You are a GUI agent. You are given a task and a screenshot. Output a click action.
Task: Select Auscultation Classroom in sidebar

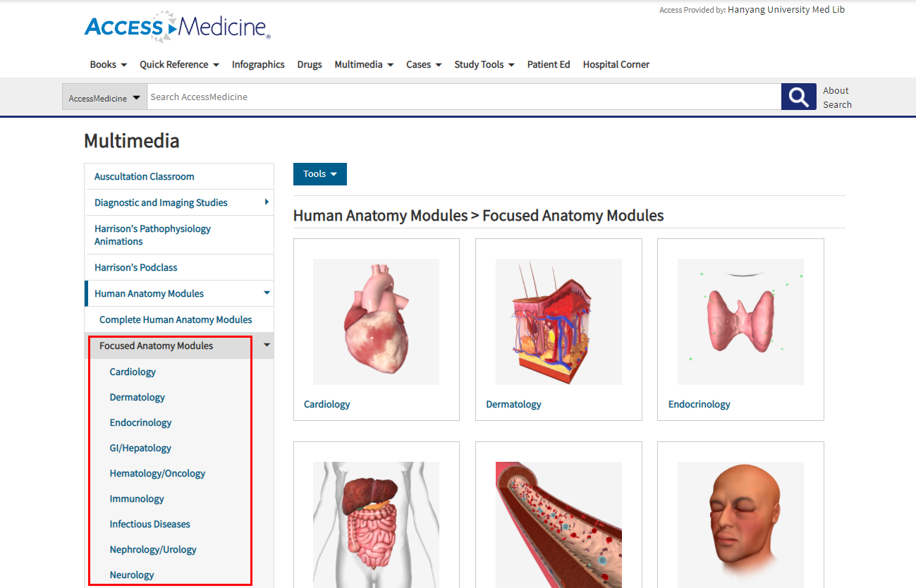(x=145, y=176)
